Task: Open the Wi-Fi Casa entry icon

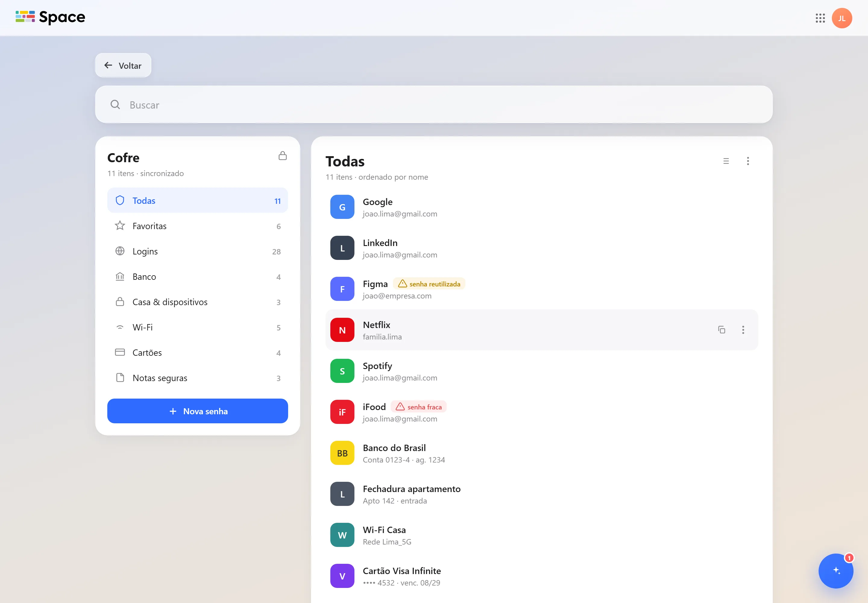Action: coord(342,535)
